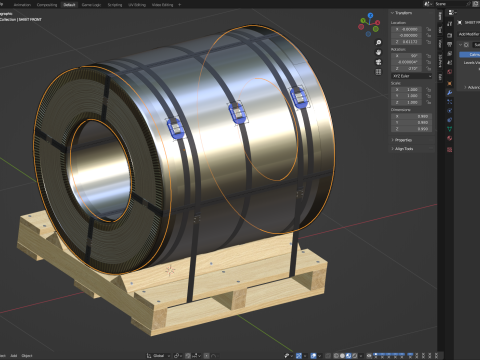
Task: Open the Scripting workspace tab
Action: [x=115, y=5]
